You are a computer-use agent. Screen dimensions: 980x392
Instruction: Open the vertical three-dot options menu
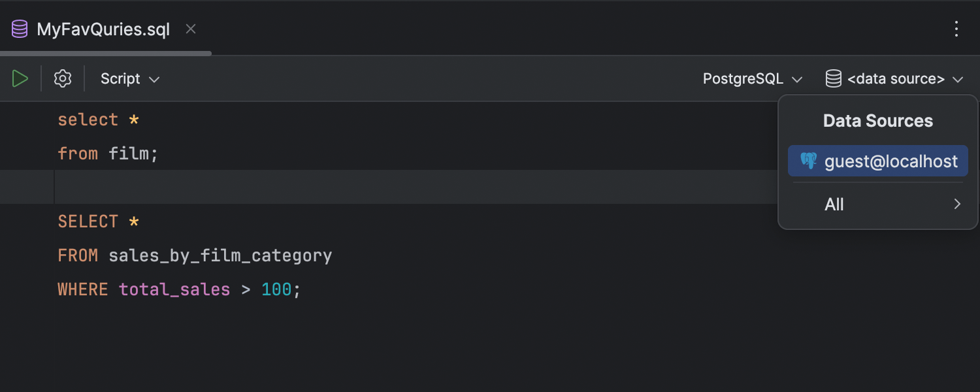956,29
